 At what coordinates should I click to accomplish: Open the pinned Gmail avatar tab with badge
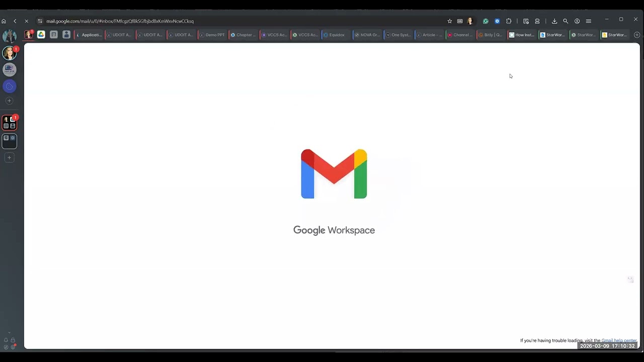click(x=29, y=35)
